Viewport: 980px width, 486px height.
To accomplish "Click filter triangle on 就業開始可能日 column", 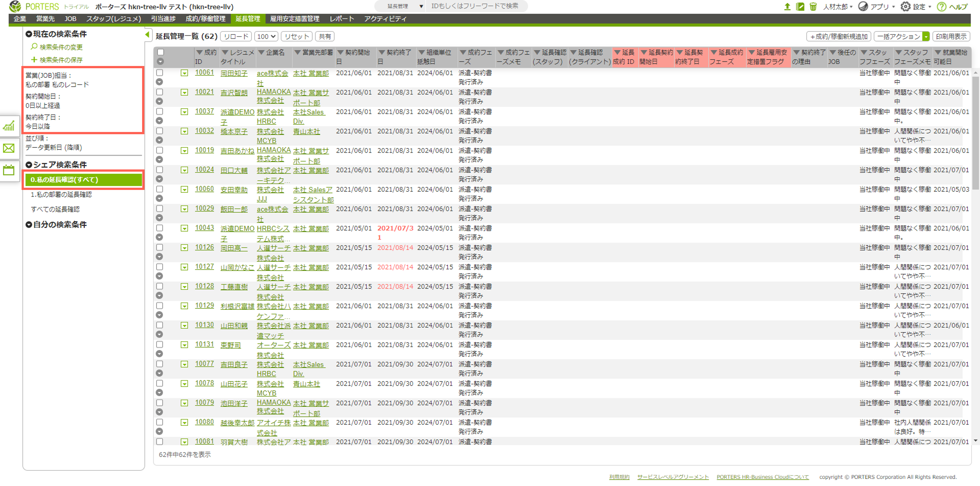I will [x=938, y=53].
